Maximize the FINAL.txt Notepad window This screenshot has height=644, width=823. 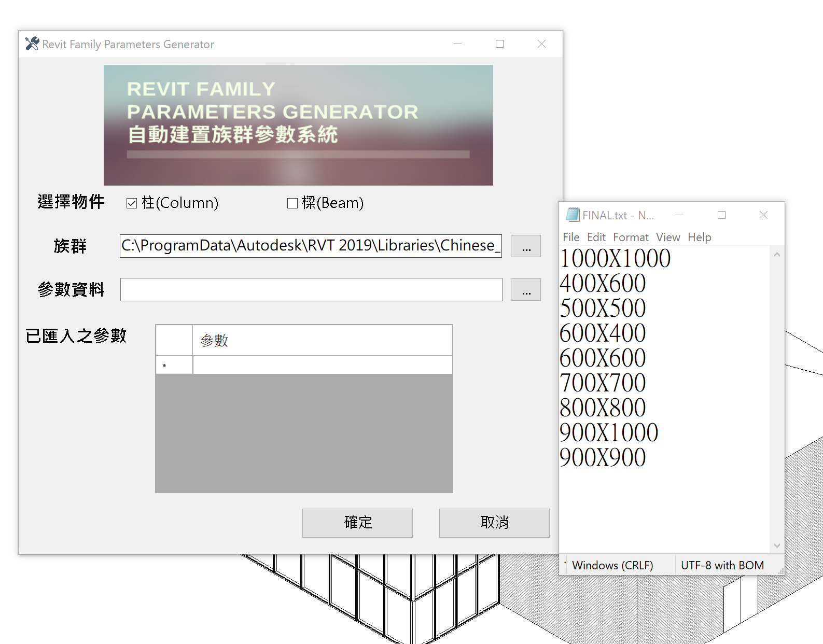(x=721, y=215)
